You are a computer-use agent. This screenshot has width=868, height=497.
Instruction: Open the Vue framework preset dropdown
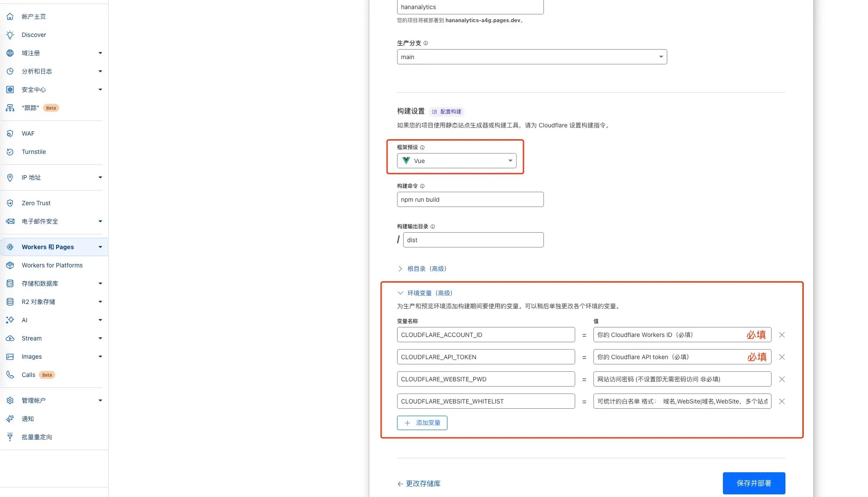457,160
